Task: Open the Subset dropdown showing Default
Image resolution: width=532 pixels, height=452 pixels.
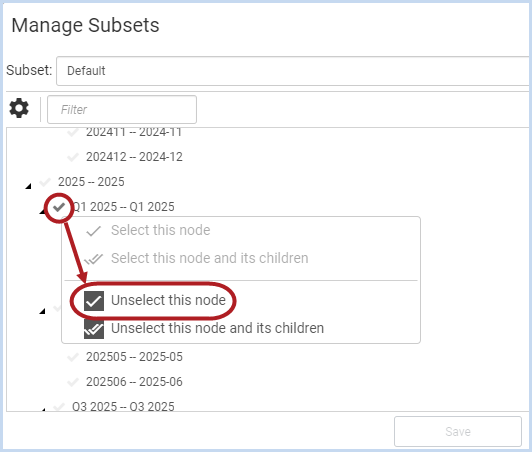Action: click(x=292, y=71)
